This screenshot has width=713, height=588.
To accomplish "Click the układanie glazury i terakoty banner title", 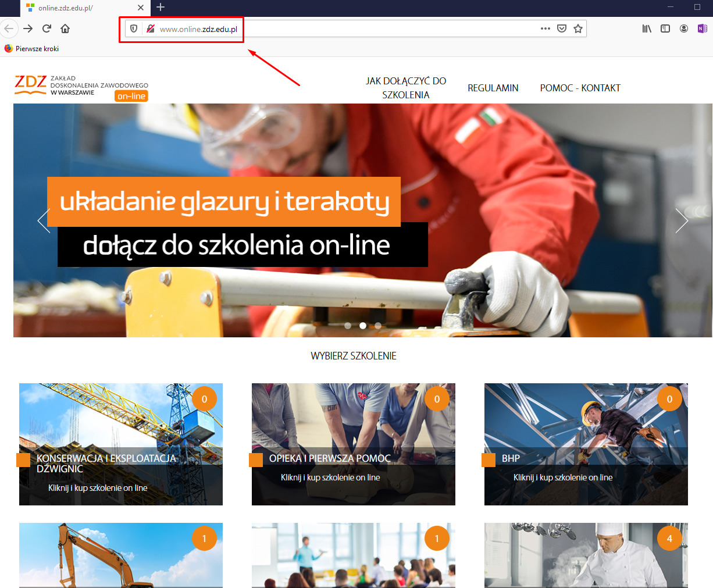I will [224, 202].
